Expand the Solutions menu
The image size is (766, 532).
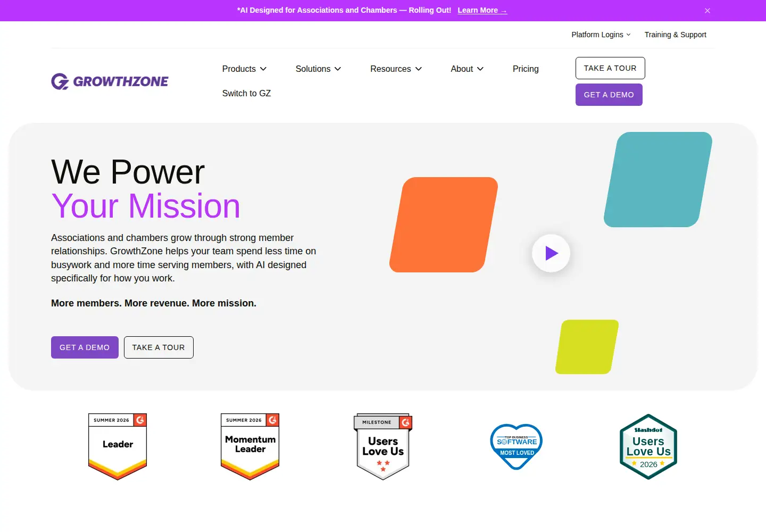pyautogui.click(x=319, y=69)
